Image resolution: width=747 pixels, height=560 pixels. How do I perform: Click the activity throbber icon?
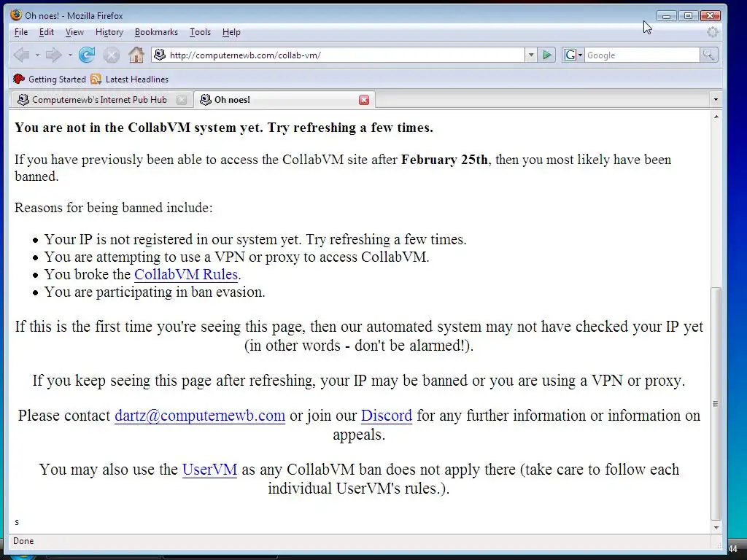point(712,32)
